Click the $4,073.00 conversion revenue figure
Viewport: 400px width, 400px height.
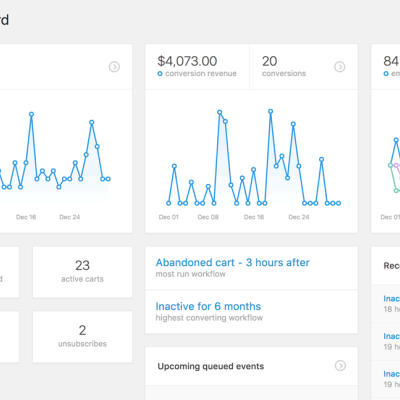187,61
